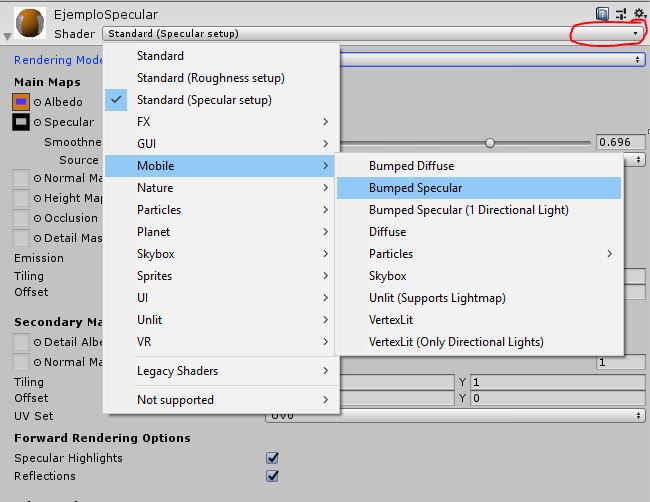Open the UV Set dropdown
This screenshot has height=502, width=650.
click(455, 415)
